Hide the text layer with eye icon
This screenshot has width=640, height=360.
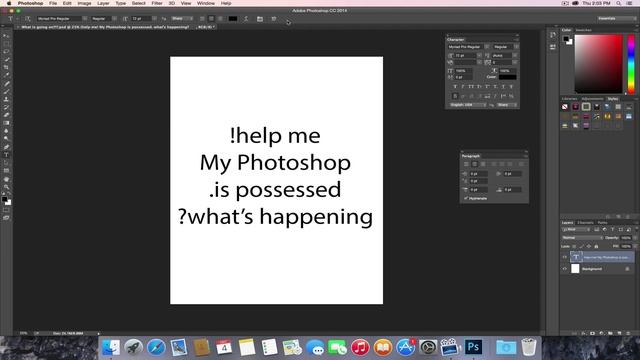click(564, 257)
